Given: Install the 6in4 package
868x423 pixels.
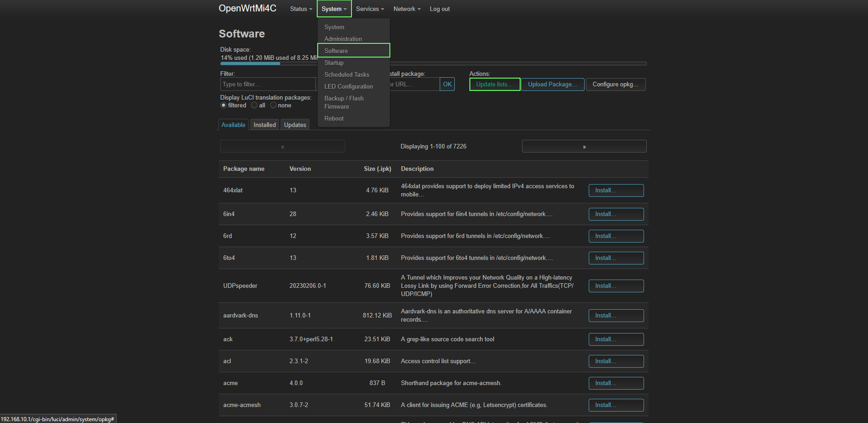Looking at the screenshot, I should point(616,214).
